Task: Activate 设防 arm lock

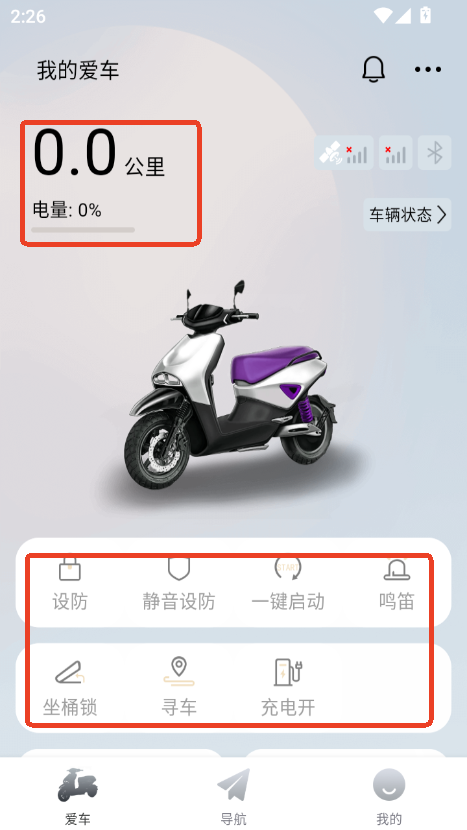Action: [70, 584]
